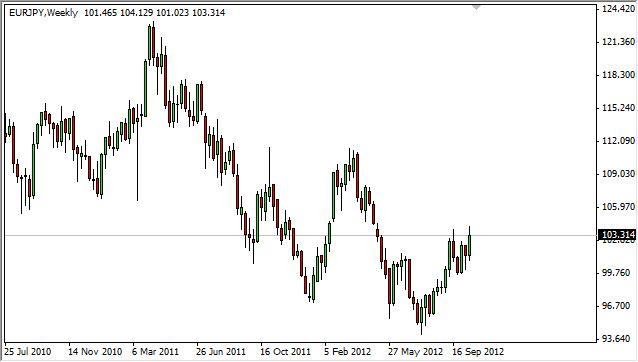Select the 124.420 price axis label

click(x=618, y=9)
